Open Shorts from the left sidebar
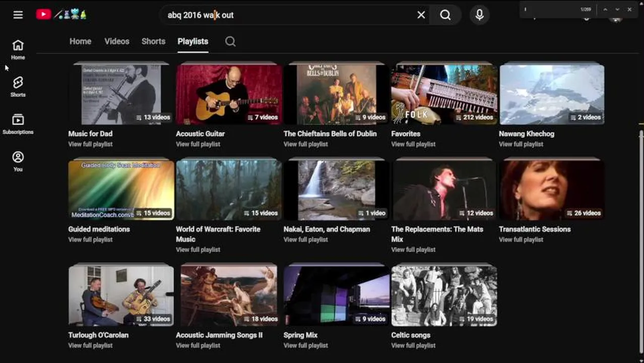This screenshot has height=363, width=644. (x=18, y=87)
